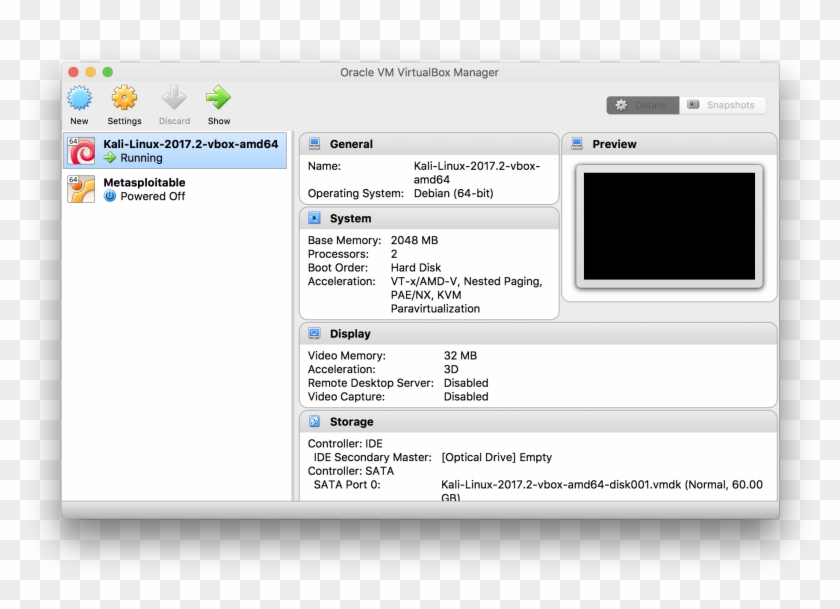840x609 pixels.
Task: Click the Processors value '2'
Action: (x=394, y=254)
